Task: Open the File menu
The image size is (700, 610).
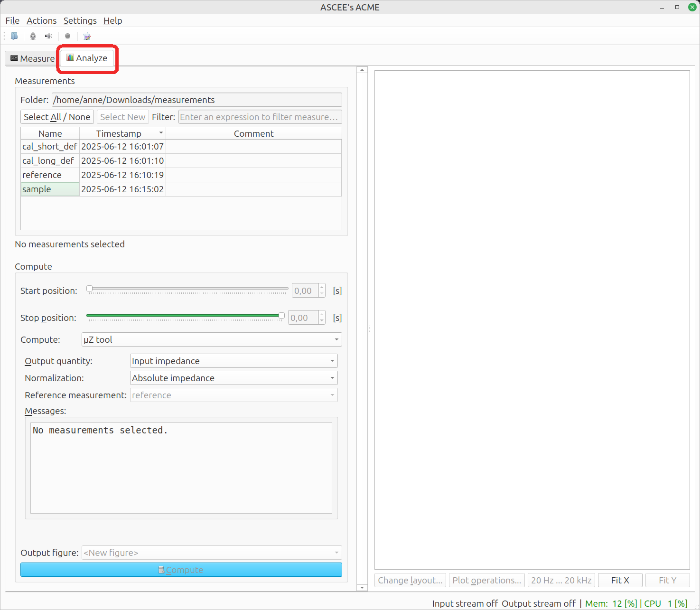Action: (x=12, y=20)
